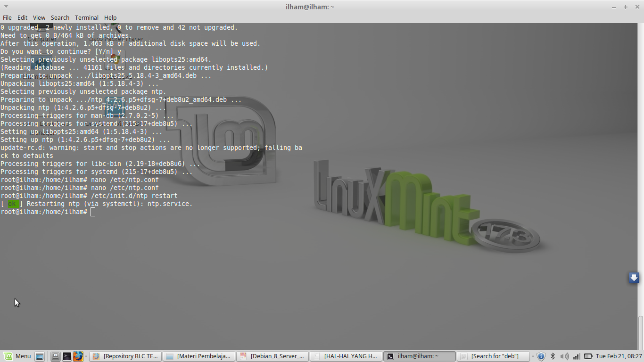The height and width of the screenshot is (362, 644).
Task: Launch Terminal from the panel launcher
Action: click(67, 356)
